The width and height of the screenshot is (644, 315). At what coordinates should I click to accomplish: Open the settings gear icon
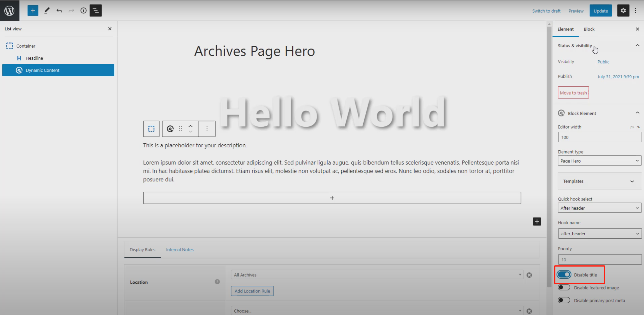pyautogui.click(x=623, y=11)
